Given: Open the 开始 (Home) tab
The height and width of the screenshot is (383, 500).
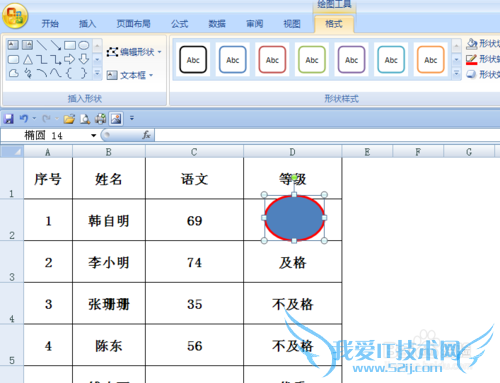Looking at the screenshot, I should tap(50, 24).
